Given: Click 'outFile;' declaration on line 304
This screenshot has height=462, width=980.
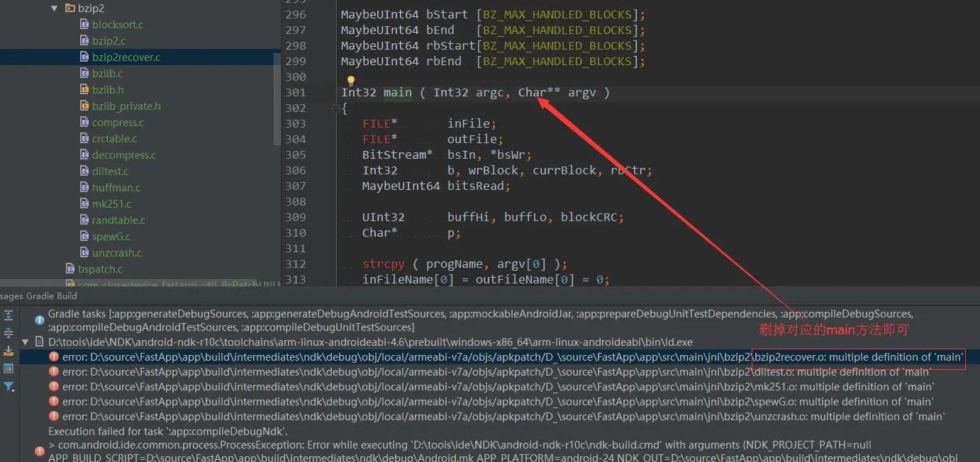Looking at the screenshot, I should (475, 140).
